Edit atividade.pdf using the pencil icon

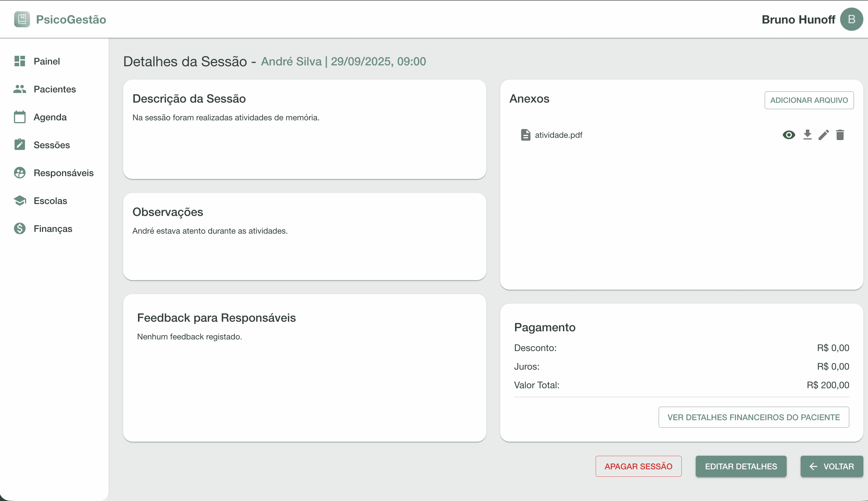click(823, 135)
